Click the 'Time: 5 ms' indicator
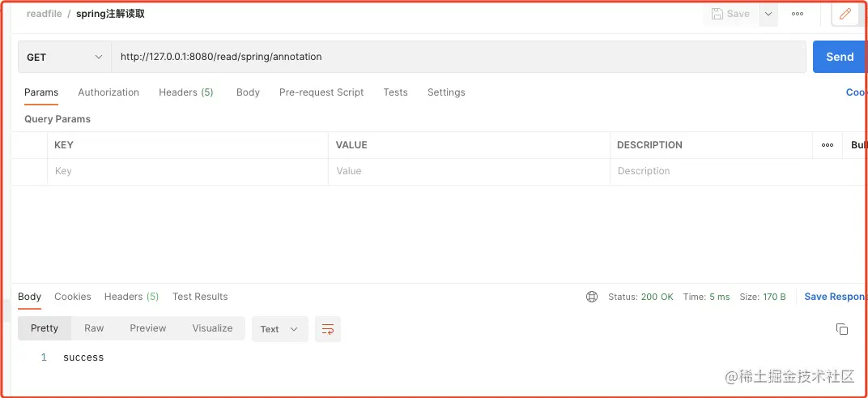 tap(706, 297)
